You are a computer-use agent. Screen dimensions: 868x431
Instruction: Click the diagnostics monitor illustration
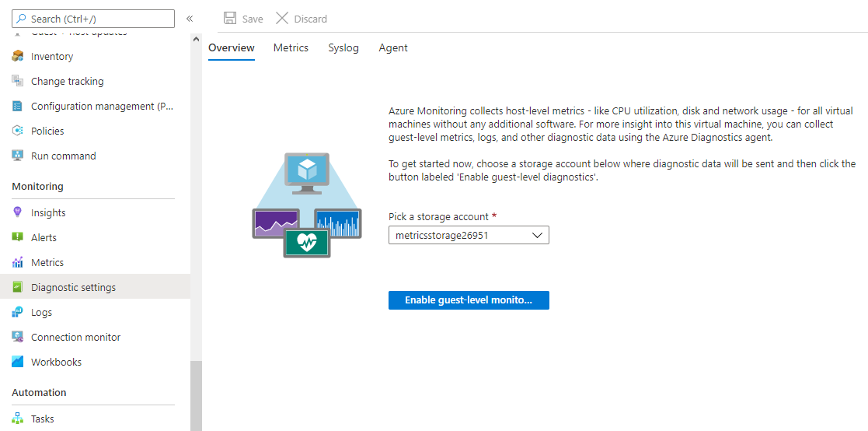(x=307, y=205)
